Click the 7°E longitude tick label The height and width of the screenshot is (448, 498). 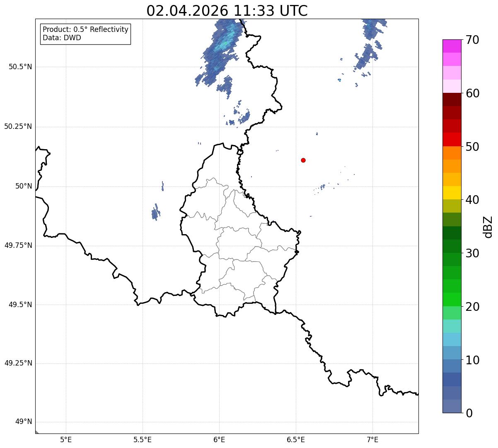click(372, 439)
